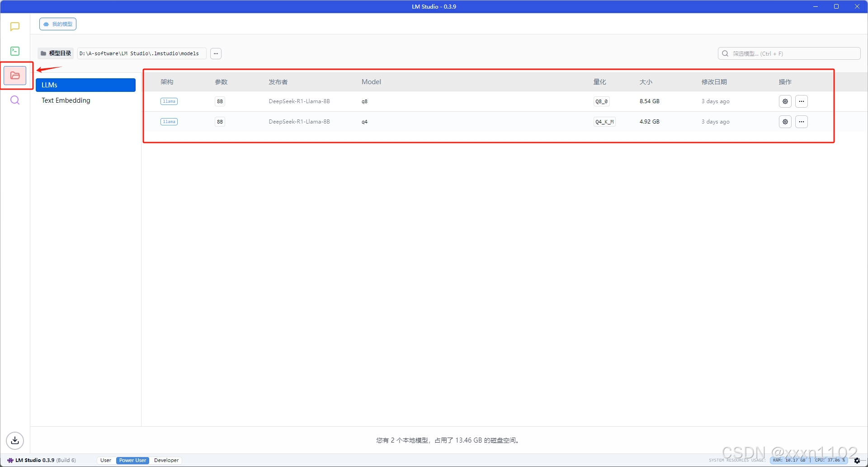Click the Q8_0 quantization badge
868x467 pixels.
pos(602,101)
